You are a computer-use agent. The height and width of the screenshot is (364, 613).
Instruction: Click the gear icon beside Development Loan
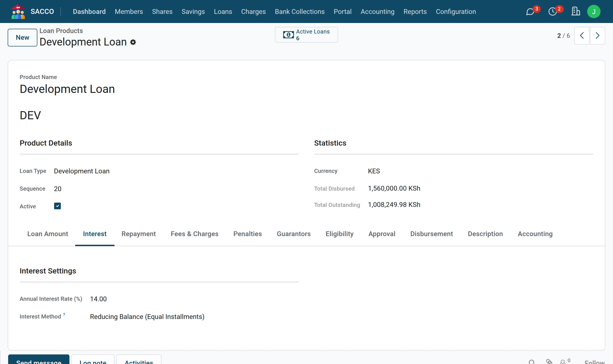133,42
